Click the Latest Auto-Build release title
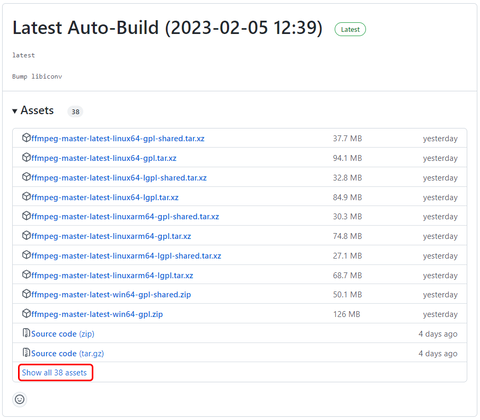This screenshot has width=480, height=420. coord(167,28)
